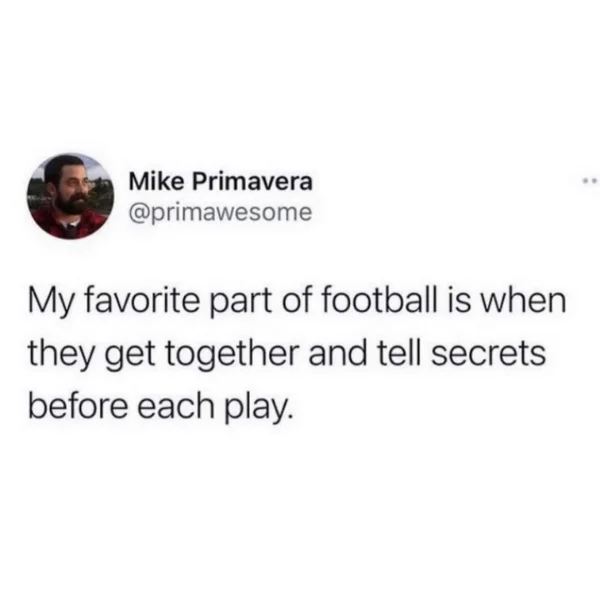
Task: Click the surname "Primavera" in header
Action: pyautogui.click(x=251, y=182)
